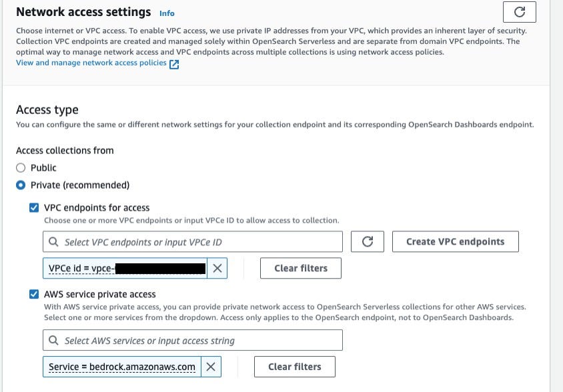Click the refresh icon at top right
The height and width of the screenshot is (392, 563).
pos(520,12)
